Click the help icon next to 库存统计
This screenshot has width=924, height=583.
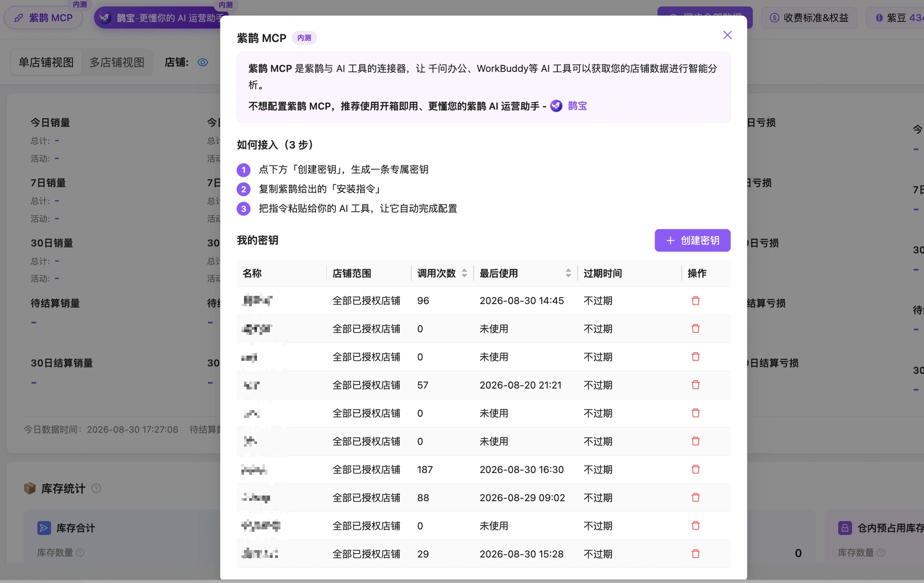pos(96,488)
